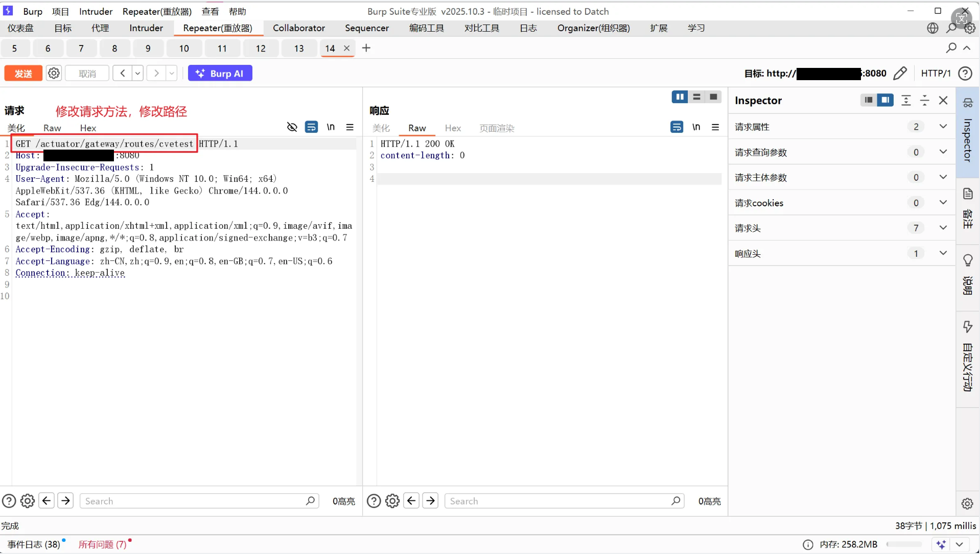The width and height of the screenshot is (980, 554).
Task: Open the Sequencer tool tab
Action: 367,28
